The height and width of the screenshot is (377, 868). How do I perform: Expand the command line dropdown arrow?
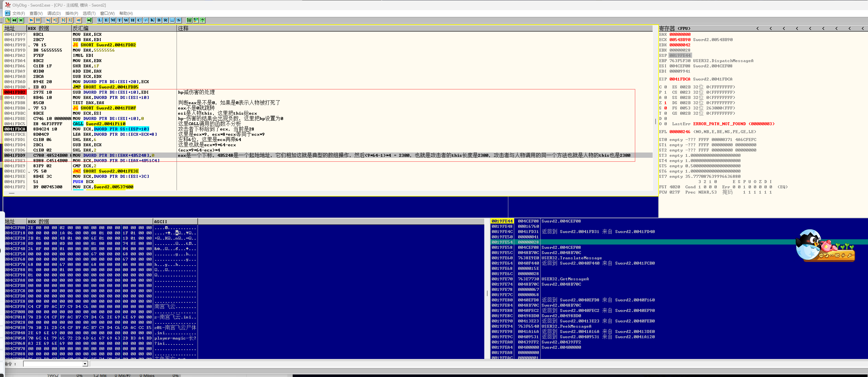[85, 364]
